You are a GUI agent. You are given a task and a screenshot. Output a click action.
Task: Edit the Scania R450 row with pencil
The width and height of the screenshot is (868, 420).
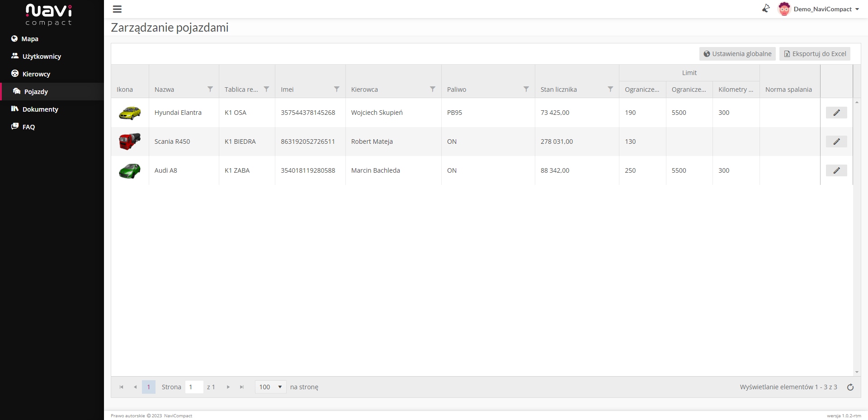[836, 142]
